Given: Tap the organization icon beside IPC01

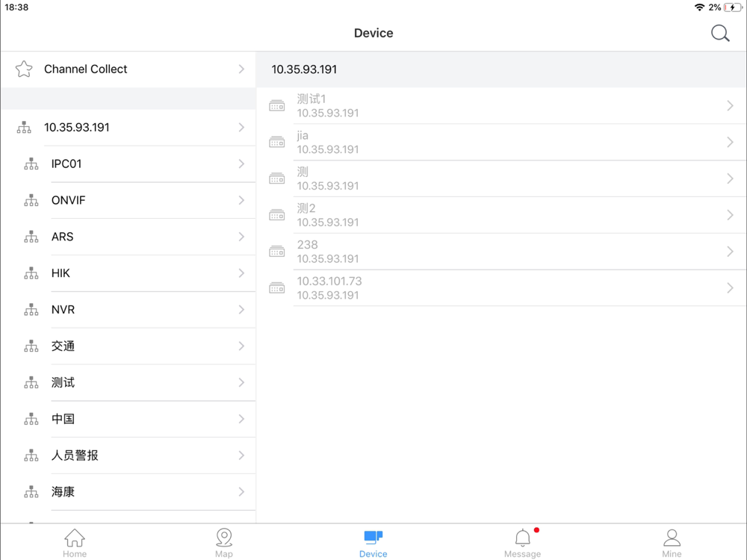Looking at the screenshot, I should pos(31,164).
